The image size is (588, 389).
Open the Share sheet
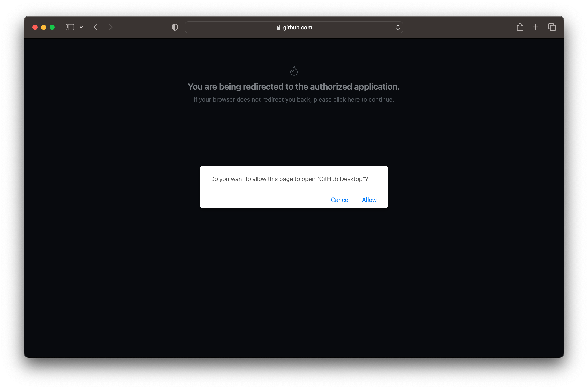click(520, 27)
